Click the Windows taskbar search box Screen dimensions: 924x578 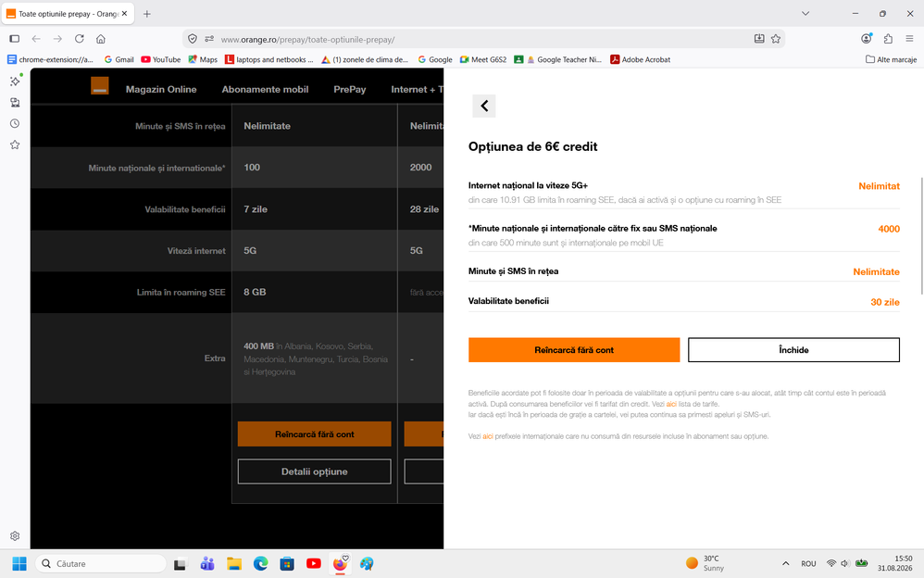click(x=101, y=564)
